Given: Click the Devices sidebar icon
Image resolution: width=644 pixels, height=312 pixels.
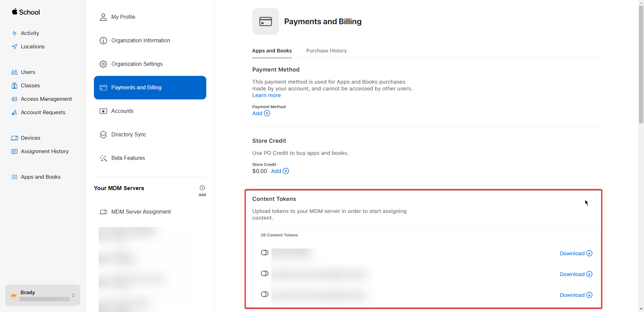Looking at the screenshot, I should (14, 138).
